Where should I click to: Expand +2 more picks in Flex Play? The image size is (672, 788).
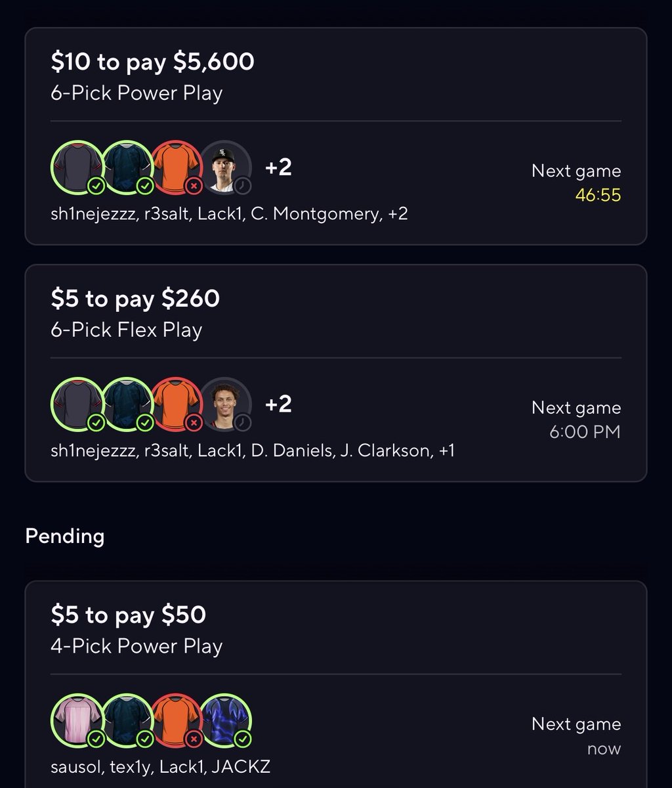pos(278,404)
